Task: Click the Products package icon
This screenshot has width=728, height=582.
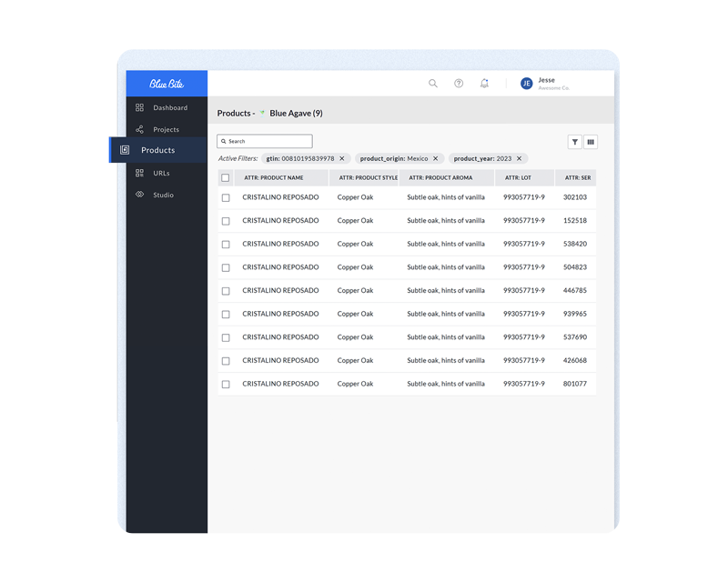Action: [126, 151]
